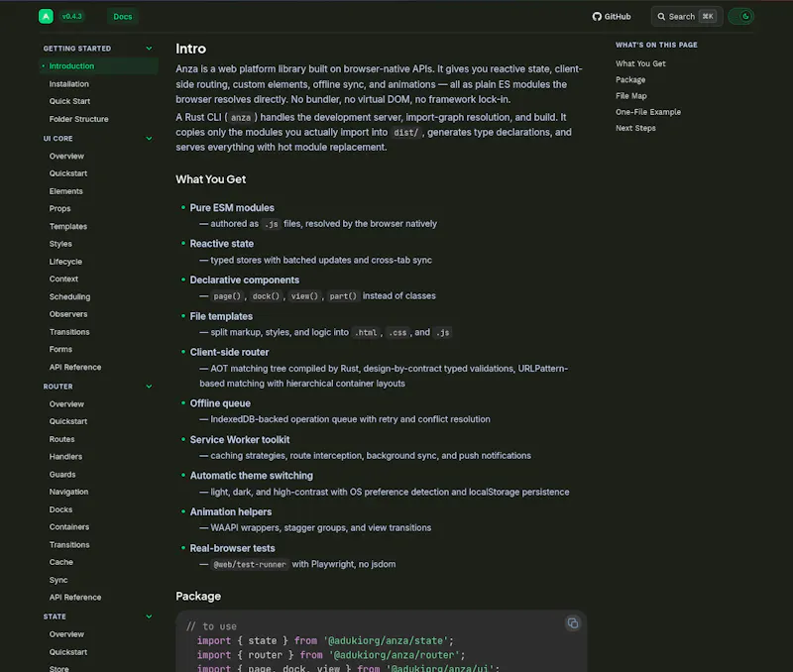
Task: Open Router API Reference
Action: [x=75, y=597]
